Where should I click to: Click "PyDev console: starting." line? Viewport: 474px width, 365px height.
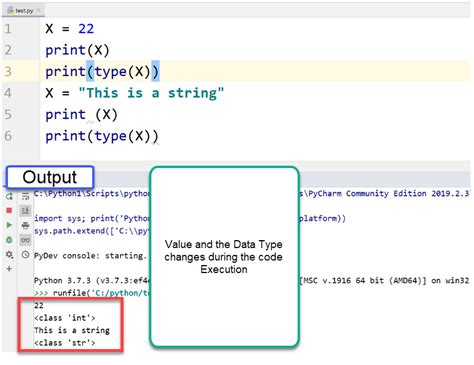[90, 256]
